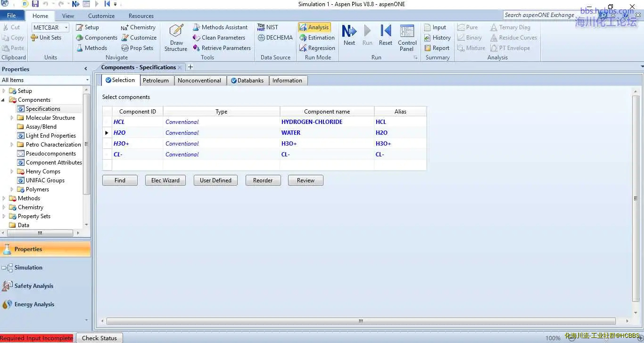The height and width of the screenshot is (343, 644).
Task: Switch to the View ribbon tab
Action: coord(68,16)
